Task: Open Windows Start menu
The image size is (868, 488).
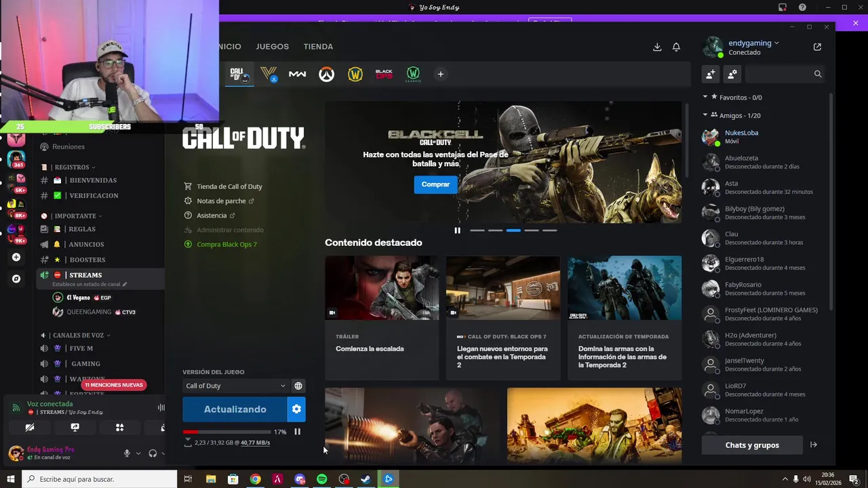Action: click(x=11, y=479)
